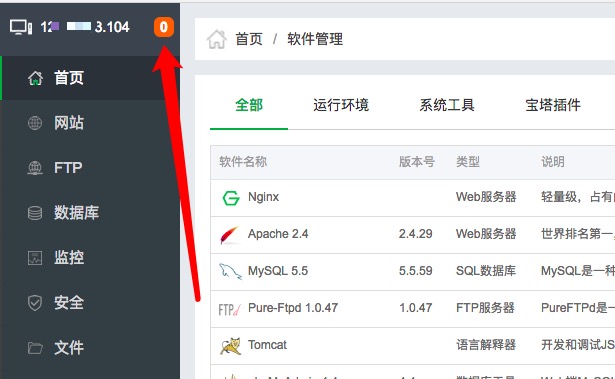Open 首页 in the sidebar menu

pyautogui.click(x=69, y=78)
